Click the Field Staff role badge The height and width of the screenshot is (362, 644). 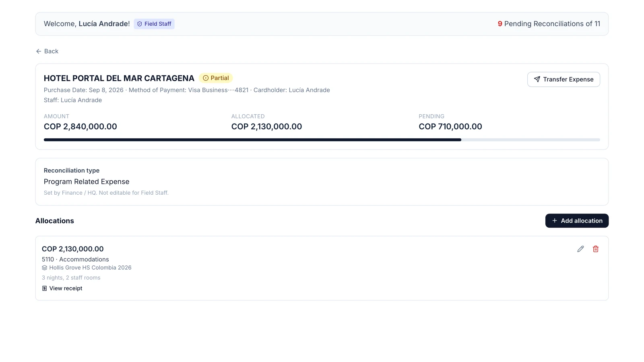coord(154,24)
